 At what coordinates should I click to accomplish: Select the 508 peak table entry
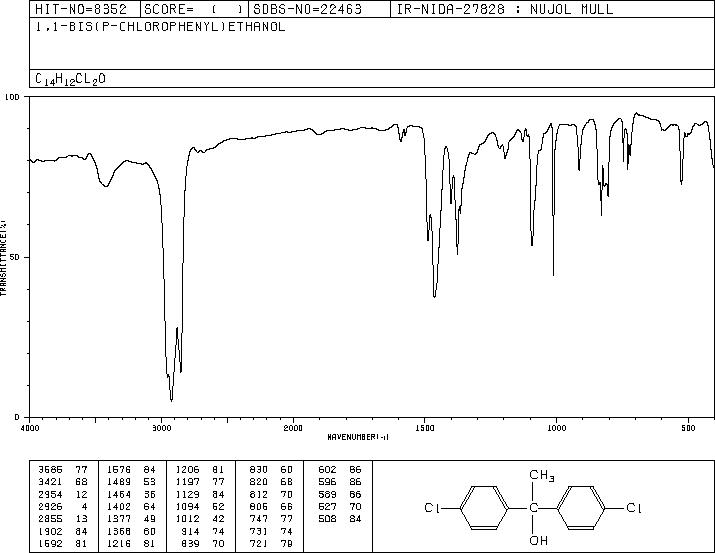tap(340, 519)
